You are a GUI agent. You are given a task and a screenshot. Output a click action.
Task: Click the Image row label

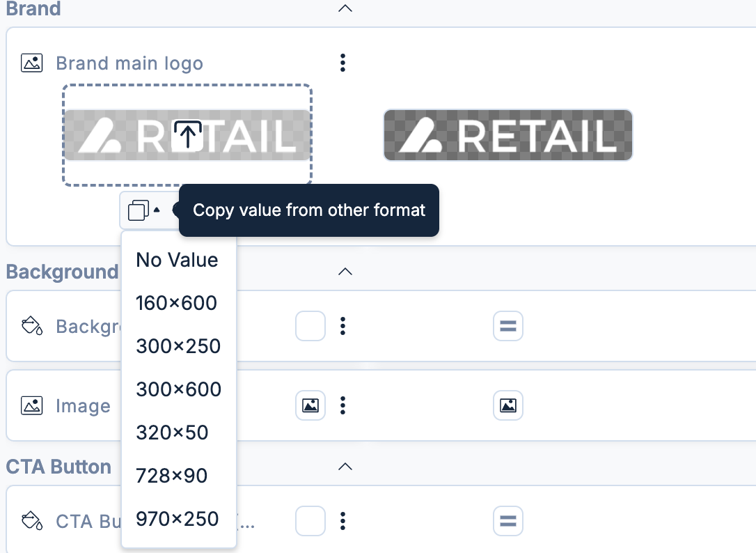[83, 406]
